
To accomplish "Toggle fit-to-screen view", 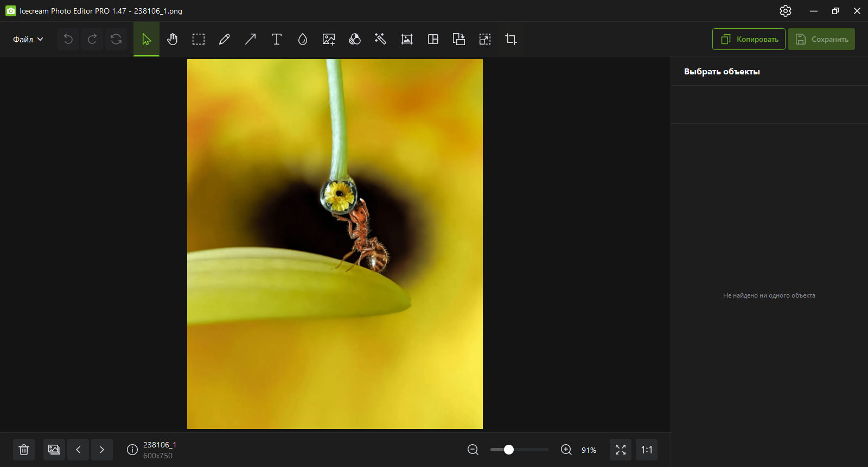I will (x=621, y=450).
